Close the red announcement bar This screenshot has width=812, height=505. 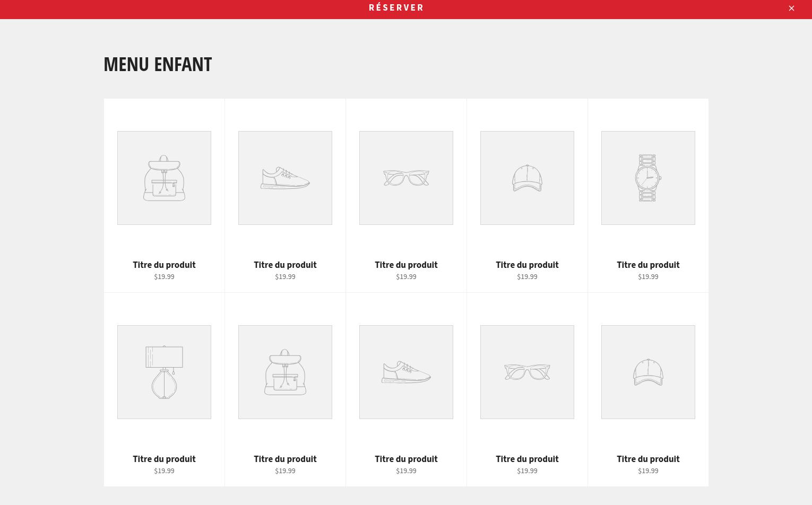pos(791,8)
